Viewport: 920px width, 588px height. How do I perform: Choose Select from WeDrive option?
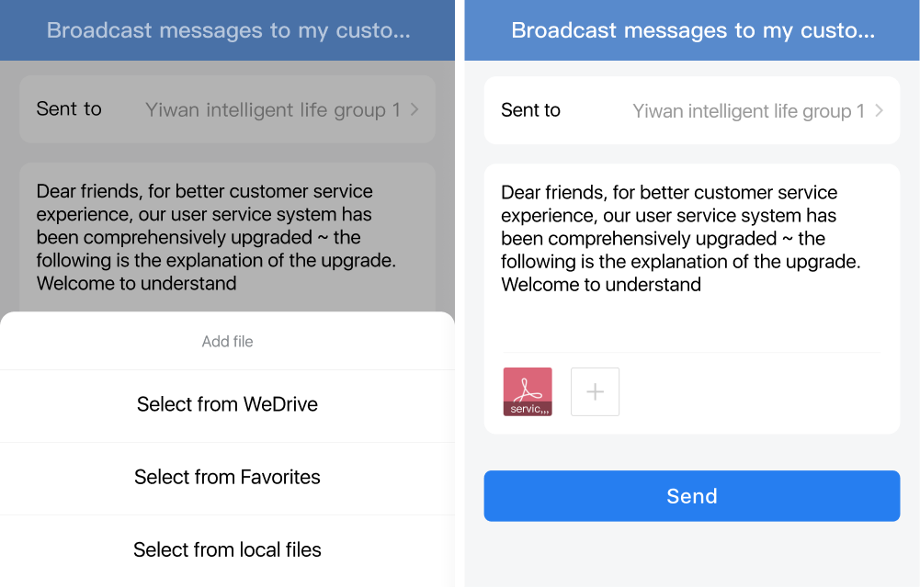click(227, 404)
